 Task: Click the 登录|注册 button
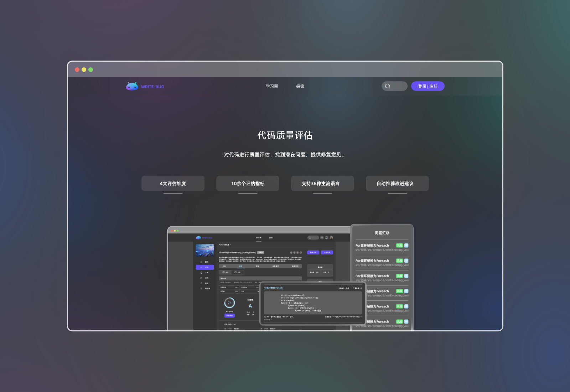(427, 86)
